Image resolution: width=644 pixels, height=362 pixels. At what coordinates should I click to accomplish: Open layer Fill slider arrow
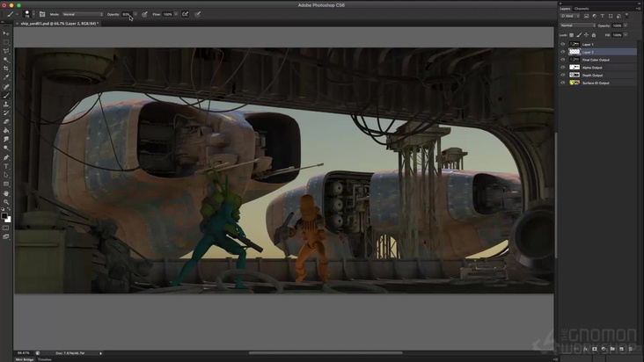tap(626, 35)
